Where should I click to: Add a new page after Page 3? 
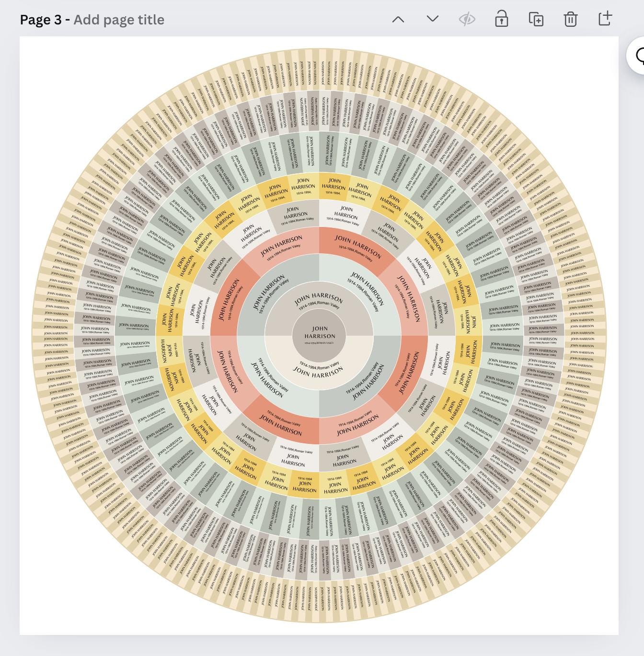pyautogui.click(x=605, y=19)
